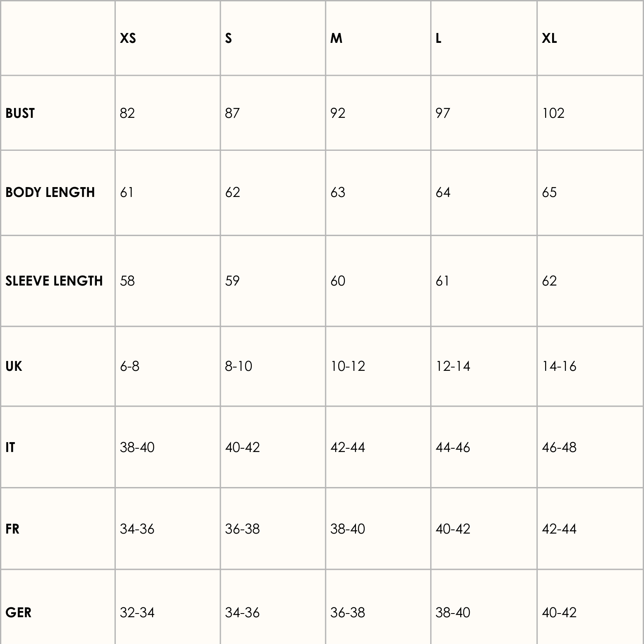
Task: Select GER size 32-34 cell
Action: point(137,613)
